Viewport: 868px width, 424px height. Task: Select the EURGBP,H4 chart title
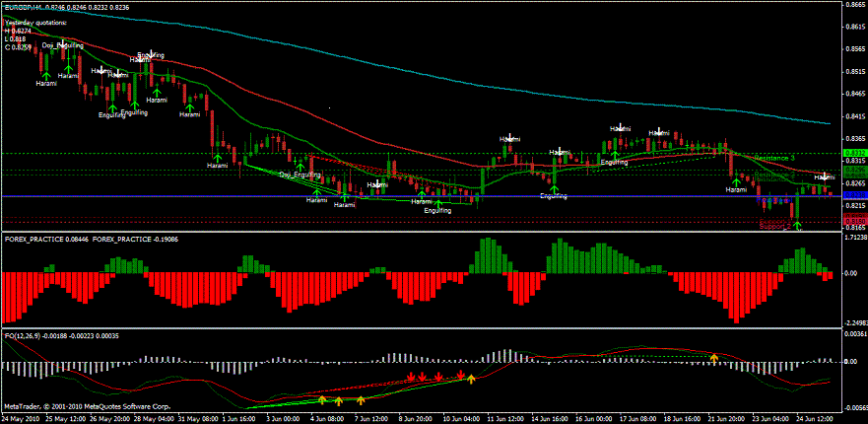tap(29, 7)
